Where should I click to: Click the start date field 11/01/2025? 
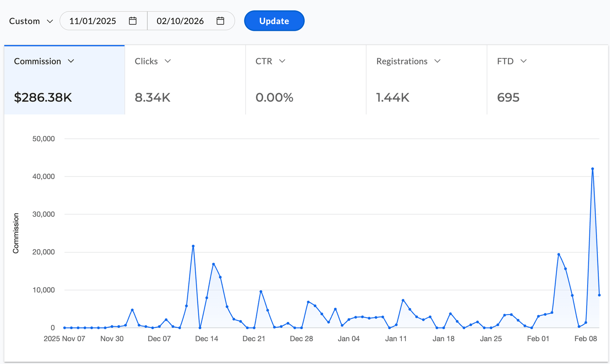pyautogui.click(x=103, y=21)
